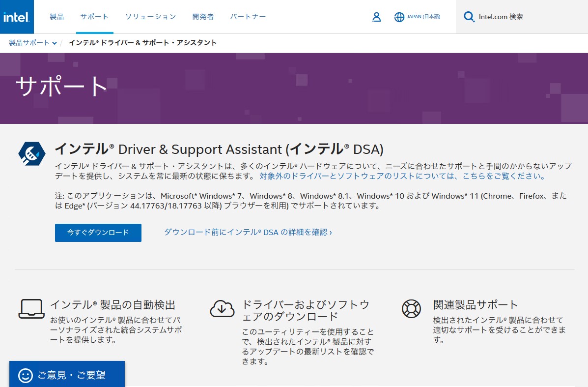The height and width of the screenshot is (387, 588).
Task: Open ダウンロード前にインテル DSA の詳細を確認 link
Action: 248,233
